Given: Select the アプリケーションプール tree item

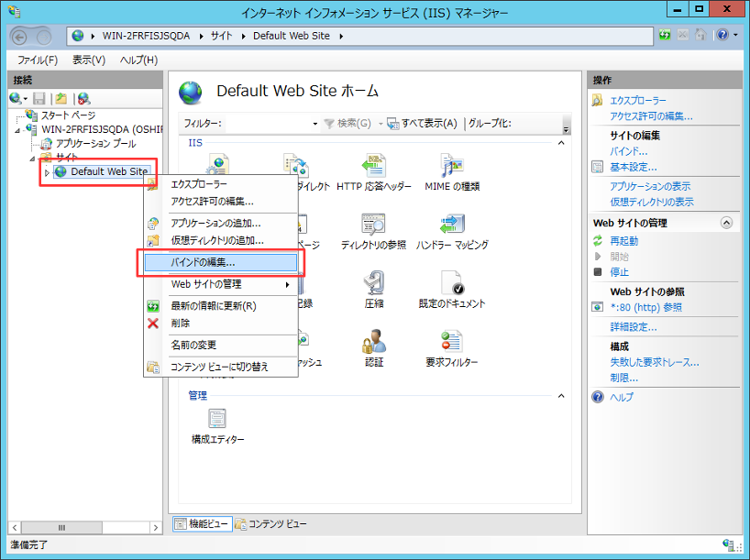Looking at the screenshot, I should (95, 144).
